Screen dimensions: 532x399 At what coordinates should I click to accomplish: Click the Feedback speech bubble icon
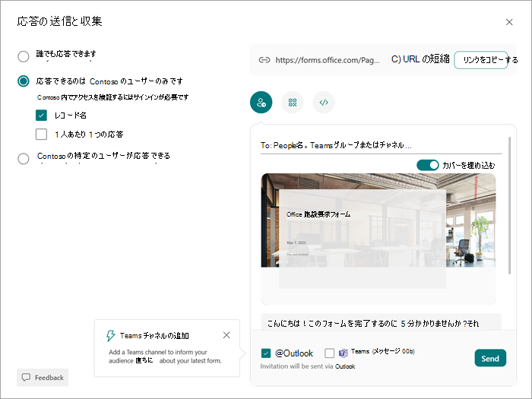[26, 377]
